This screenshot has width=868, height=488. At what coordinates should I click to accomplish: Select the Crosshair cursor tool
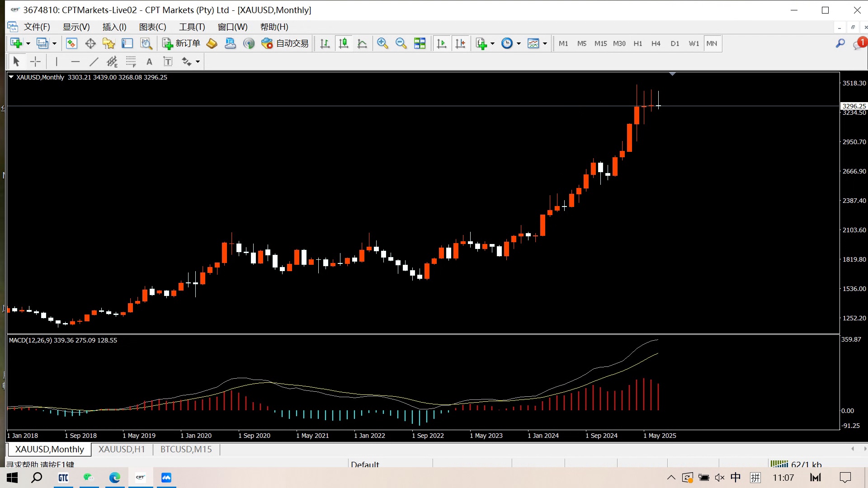tap(35, 61)
